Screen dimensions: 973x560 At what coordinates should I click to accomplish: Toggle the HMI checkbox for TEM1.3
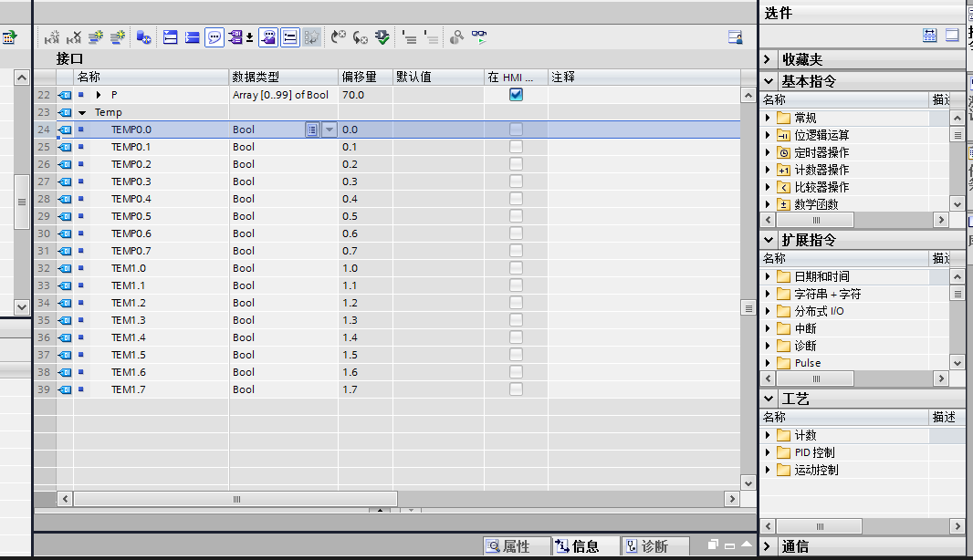[516, 320]
